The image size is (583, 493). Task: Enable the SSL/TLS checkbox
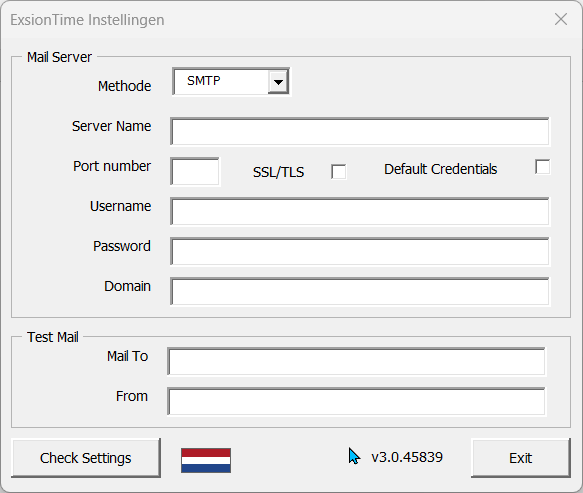tap(338, 172)
